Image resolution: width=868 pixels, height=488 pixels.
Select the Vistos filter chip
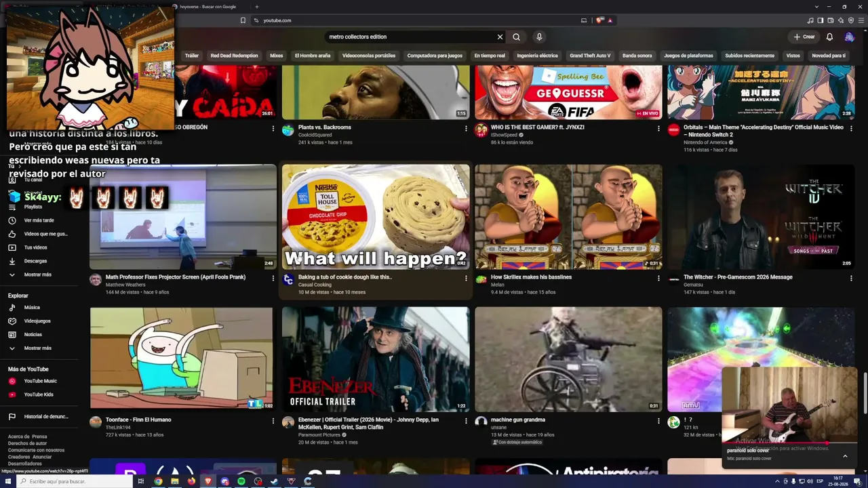click(x=793, y=56)
